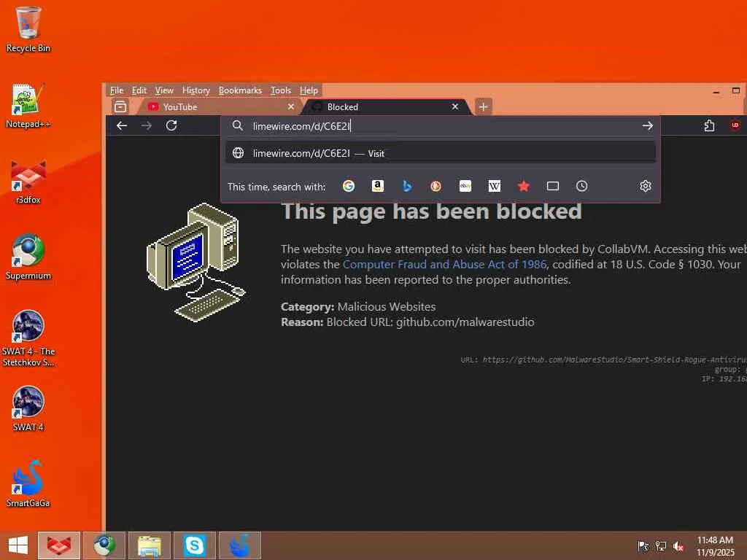Click r3dfox in the taskbar

click(x=59, y=545)
